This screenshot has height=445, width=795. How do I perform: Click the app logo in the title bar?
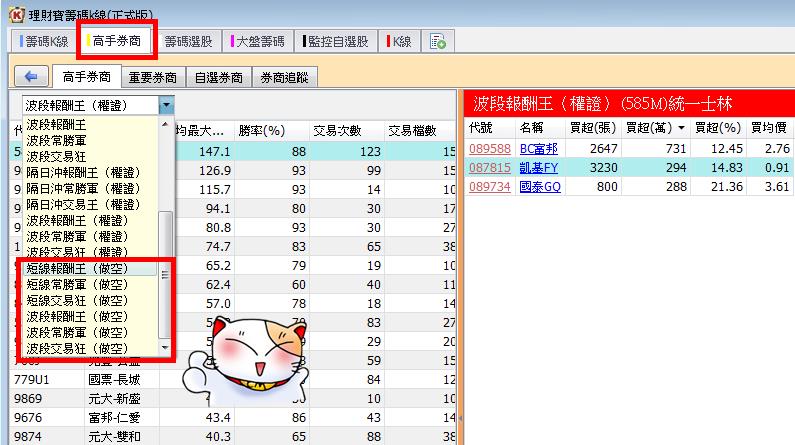(x=16, y=15)
